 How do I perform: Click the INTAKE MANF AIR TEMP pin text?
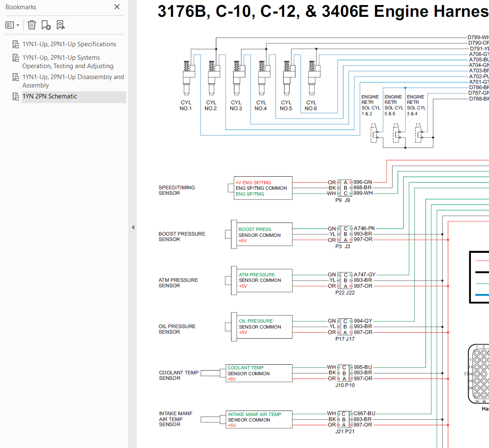coord(255,414)
